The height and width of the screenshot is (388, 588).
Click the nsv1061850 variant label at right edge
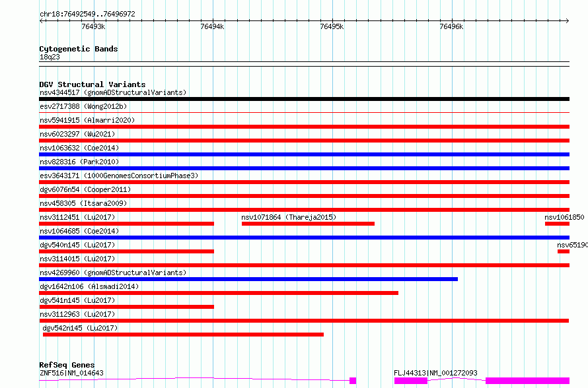tap(564, 217)
